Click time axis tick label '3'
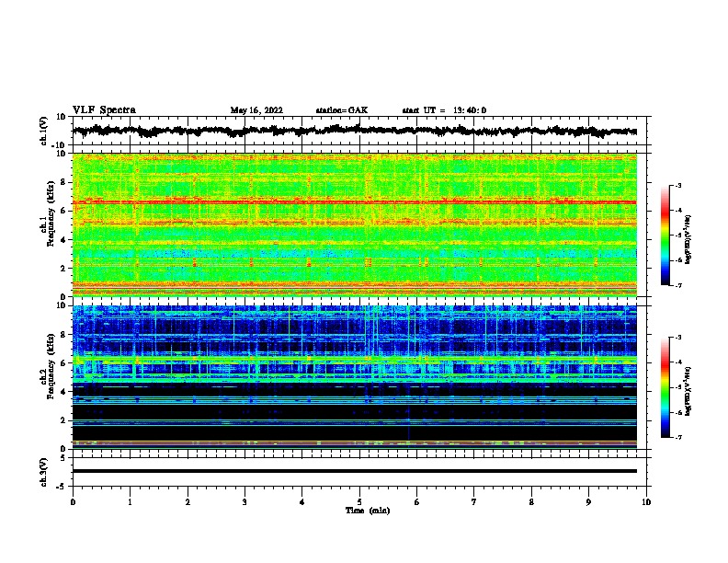This screenshot has width=728, height=563. [245, 502]
